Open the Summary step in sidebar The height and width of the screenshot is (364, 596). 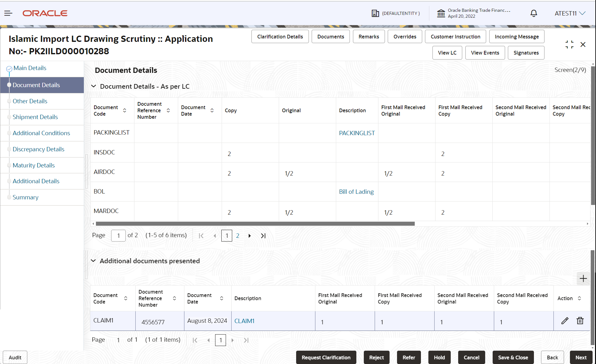click(x=25, y=197)
